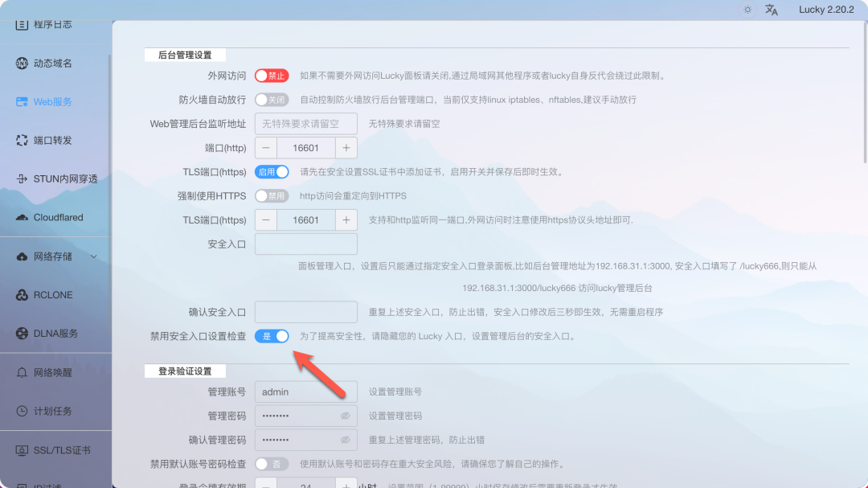Increase 端口(http) value with plus button
This screenshot has height=488, width=868.
click(346, 148)
